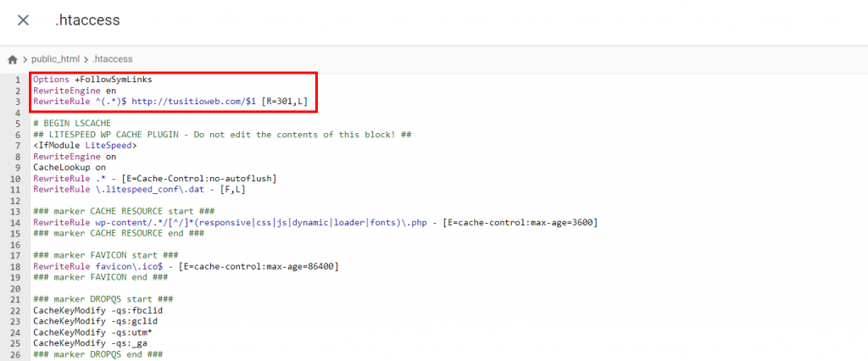
Task: Click the 'RewriteEngine on' line
Action: coord(75,157)
